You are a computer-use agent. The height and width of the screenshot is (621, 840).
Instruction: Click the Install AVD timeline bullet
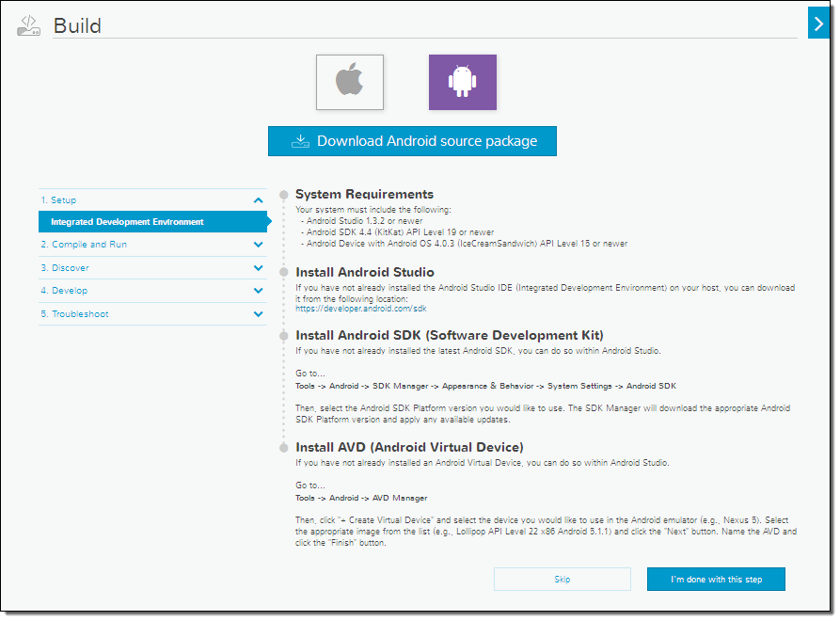[x=284, y=447]
